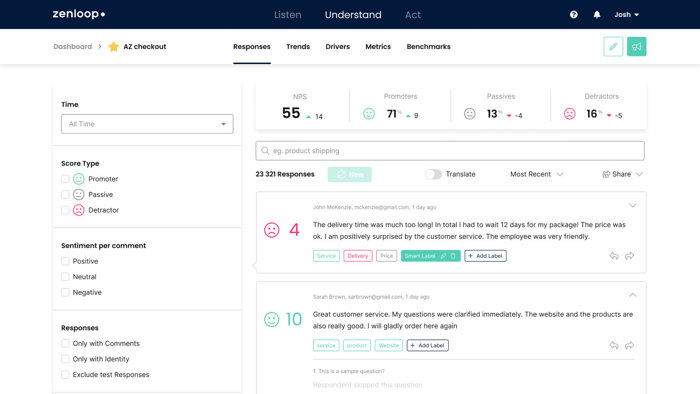700x394 pixels.
Task: Click the Promoter face icon in Score Type
Action: pos(79,179)
